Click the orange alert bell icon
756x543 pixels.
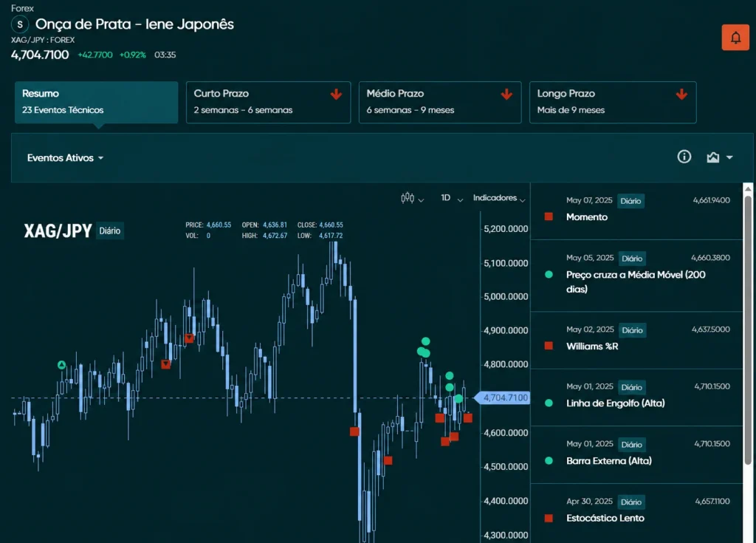click(735, 37)
